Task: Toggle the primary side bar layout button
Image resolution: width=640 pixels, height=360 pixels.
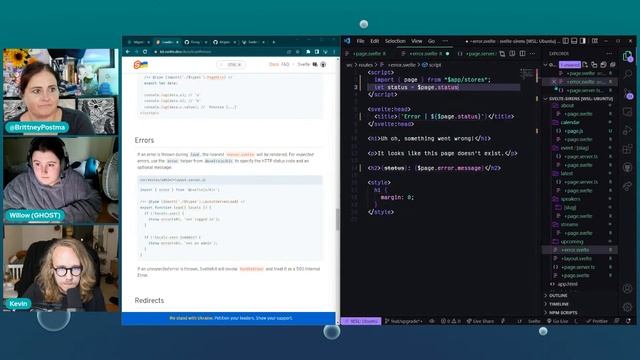Action: 565,41
